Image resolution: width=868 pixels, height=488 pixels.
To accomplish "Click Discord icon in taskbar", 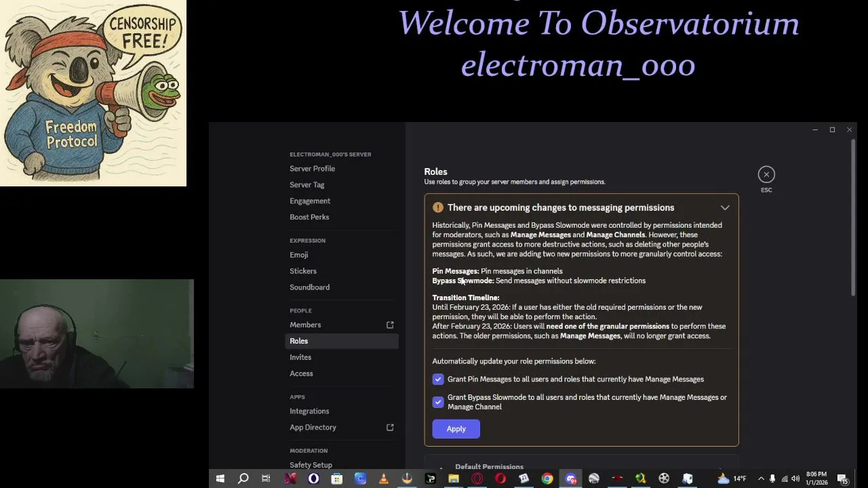I will pyautogui.click(x=571, y=479).
